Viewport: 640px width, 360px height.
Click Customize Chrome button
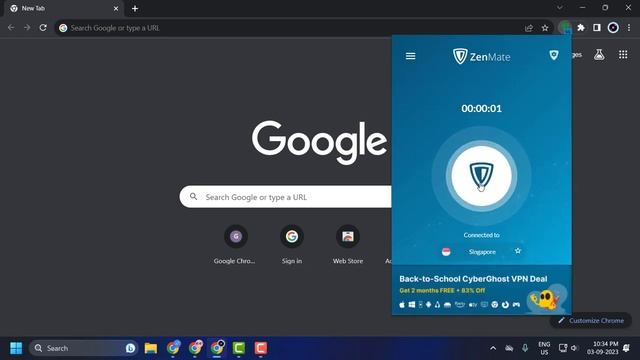coord(591,320)
